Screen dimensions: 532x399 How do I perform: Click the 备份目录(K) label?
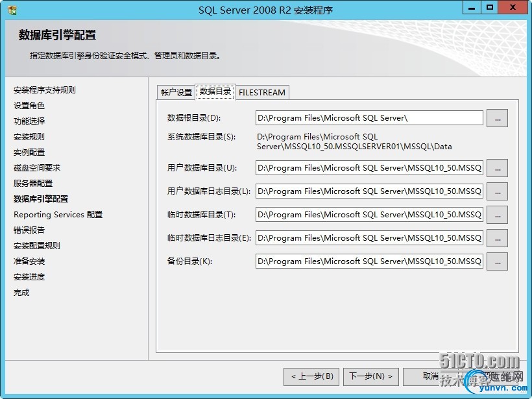click(189, 261)
